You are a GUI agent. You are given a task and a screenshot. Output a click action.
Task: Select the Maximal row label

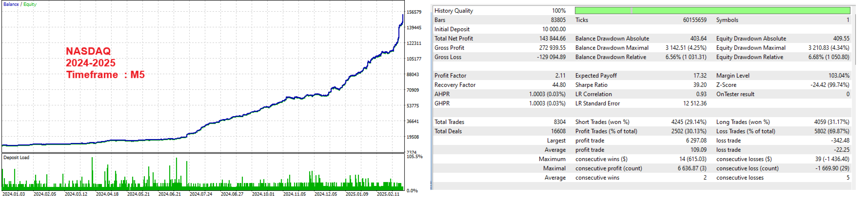click(x=554, y=168)
